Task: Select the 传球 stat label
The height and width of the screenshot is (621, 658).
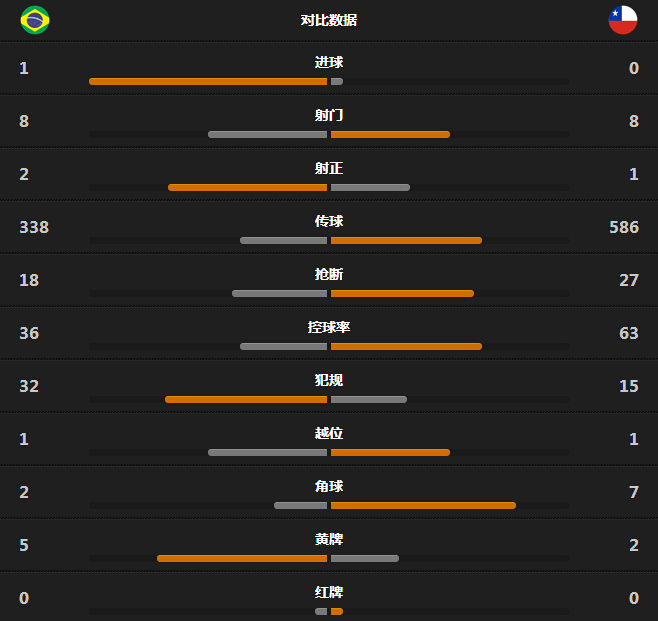Action: coord(329,221)
